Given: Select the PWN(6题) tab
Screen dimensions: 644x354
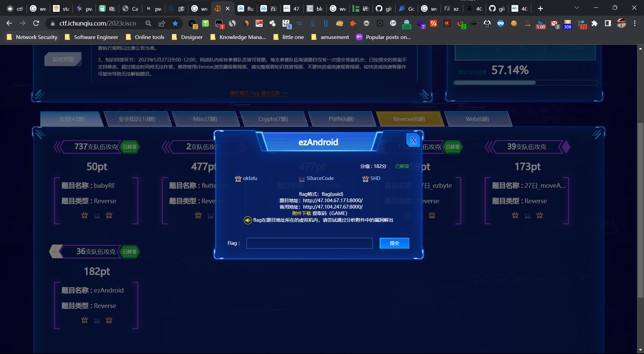Looking at the screenshot, I should point(341,119).
